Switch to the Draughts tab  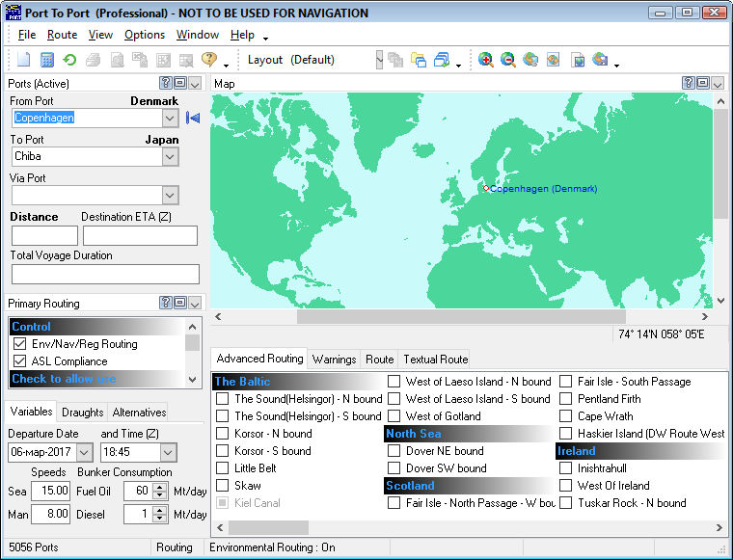82,413
